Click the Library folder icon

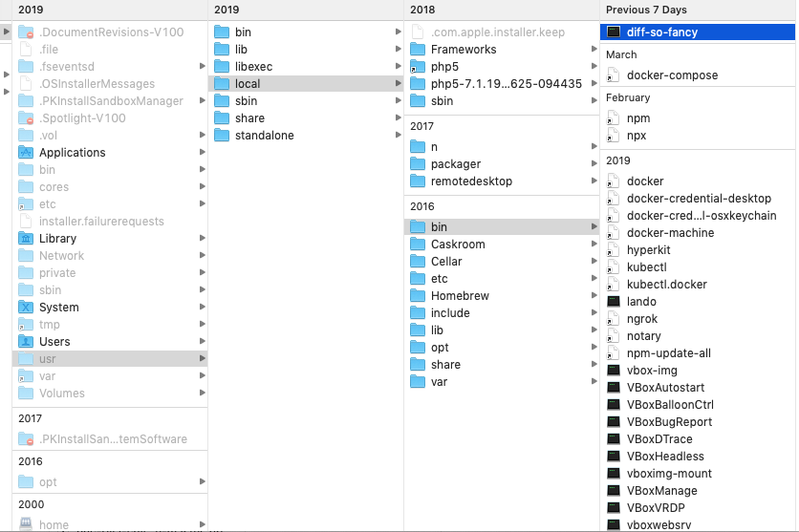click(x=26, y=238)
